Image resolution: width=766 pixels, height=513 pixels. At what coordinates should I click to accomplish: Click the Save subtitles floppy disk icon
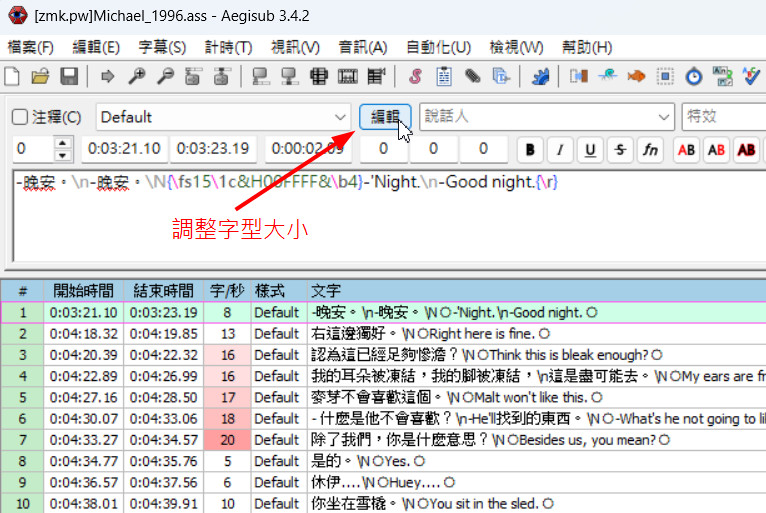tap(69, 76)
